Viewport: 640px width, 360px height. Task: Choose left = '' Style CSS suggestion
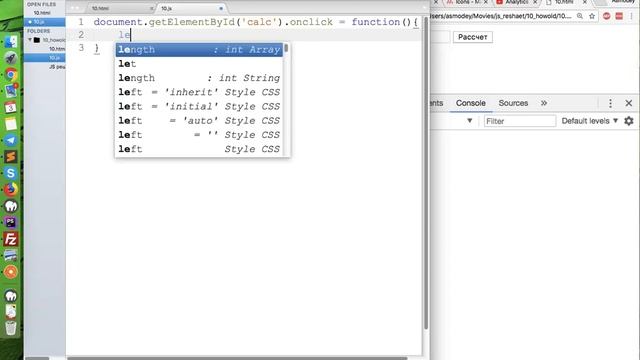pos(199,135)
